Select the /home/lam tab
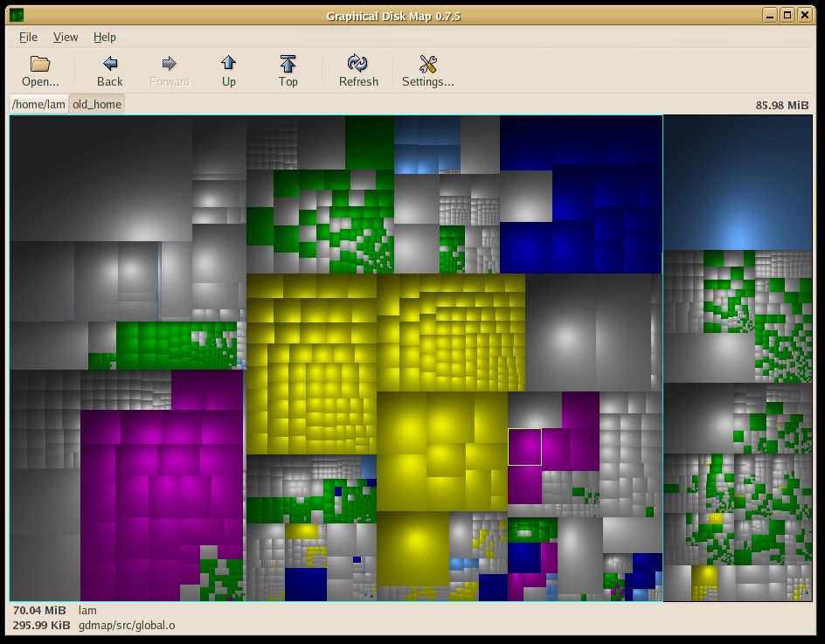 pyautogui.click(x=38, y=103)
